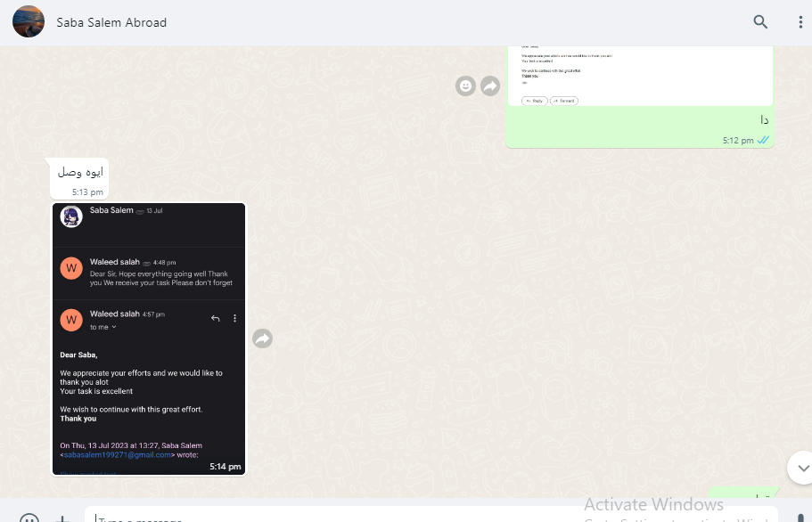The image size is (812, 522).
Task: Open the sent email screenshot image
Action: point(640,76)
